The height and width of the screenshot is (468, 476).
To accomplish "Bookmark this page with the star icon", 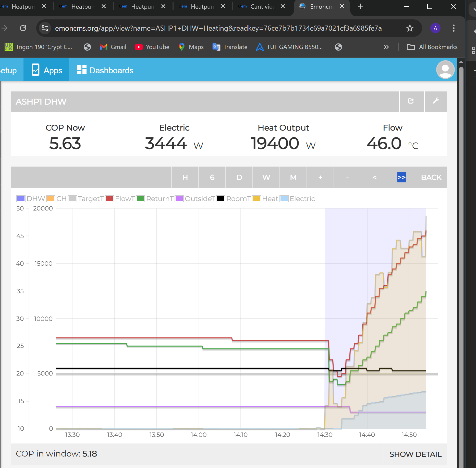I will click(x=410, y=28).
